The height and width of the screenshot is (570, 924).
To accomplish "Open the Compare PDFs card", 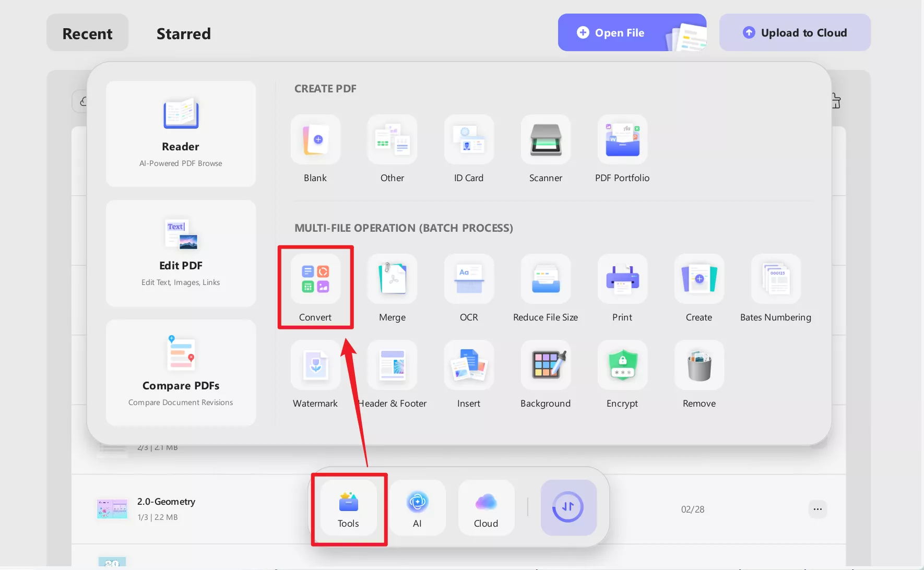I will [x=181, y=373].
